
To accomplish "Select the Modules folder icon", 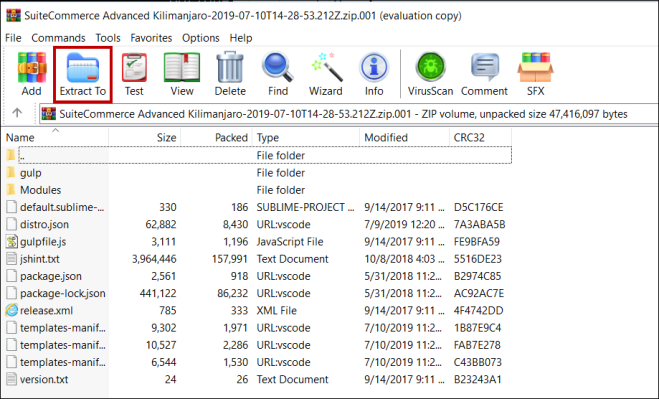I will 11,190.
